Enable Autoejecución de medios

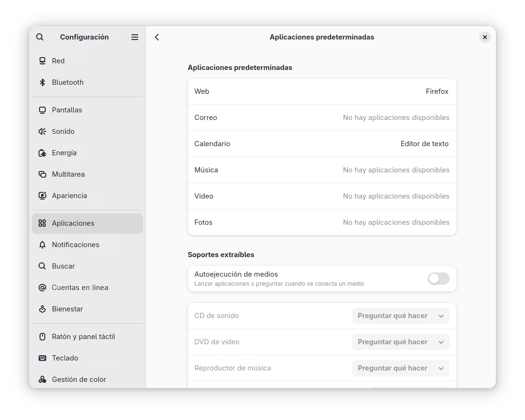438,279
